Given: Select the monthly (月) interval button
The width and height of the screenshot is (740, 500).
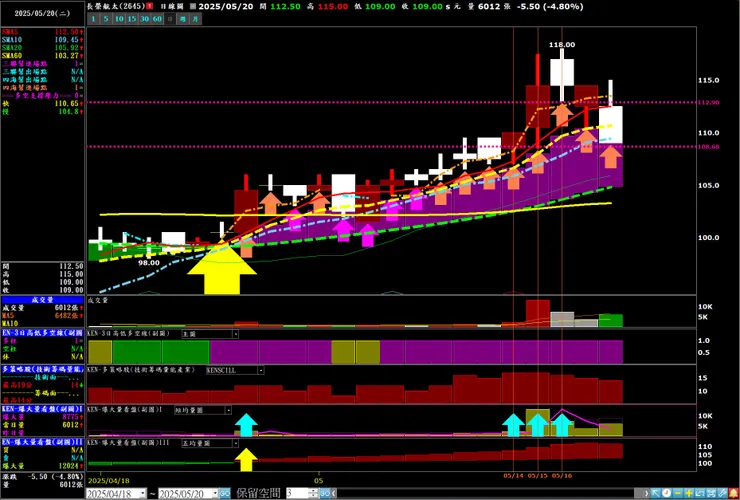Looking at the screenshot, I should tap(195, 19).
